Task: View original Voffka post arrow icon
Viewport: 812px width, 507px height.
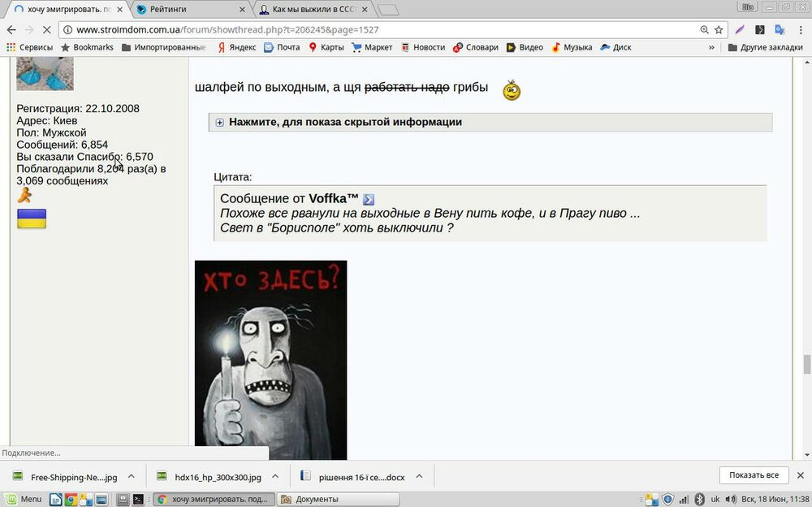Action: pos(368,199)
